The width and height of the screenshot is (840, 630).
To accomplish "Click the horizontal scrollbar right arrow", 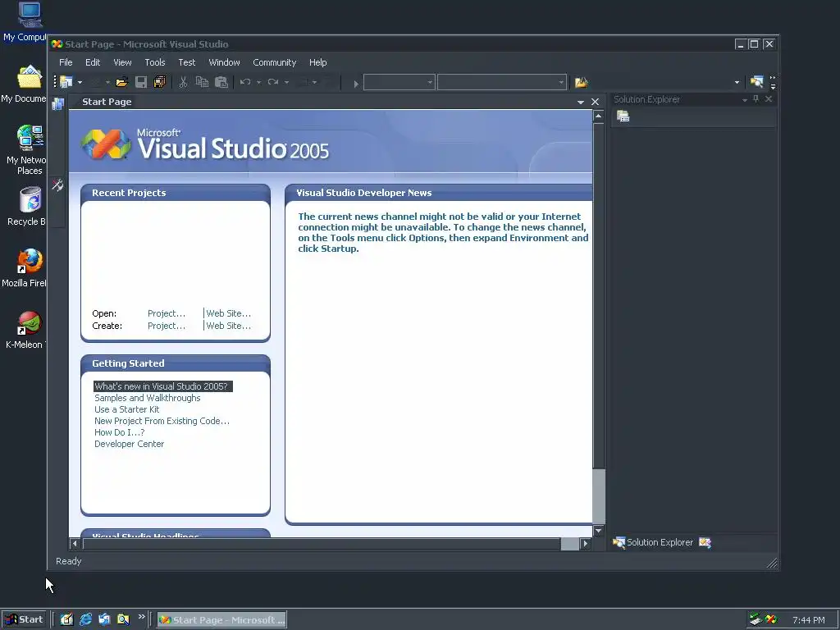I will click(x=585, y=544).
